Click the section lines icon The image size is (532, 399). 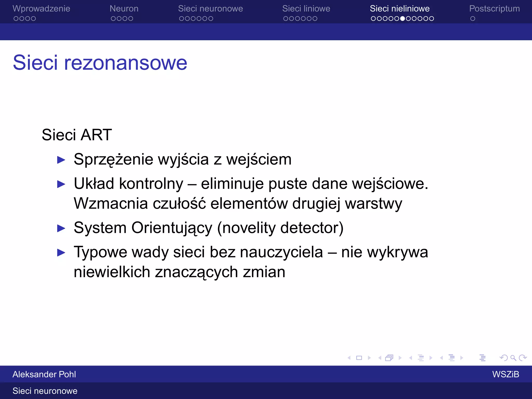click(452, 358)
